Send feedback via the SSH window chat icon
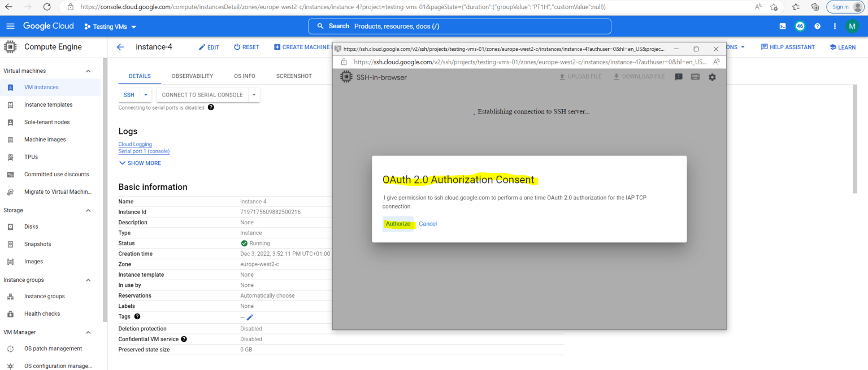The height and width of the screenshot is (370, 868). (678, 77)
